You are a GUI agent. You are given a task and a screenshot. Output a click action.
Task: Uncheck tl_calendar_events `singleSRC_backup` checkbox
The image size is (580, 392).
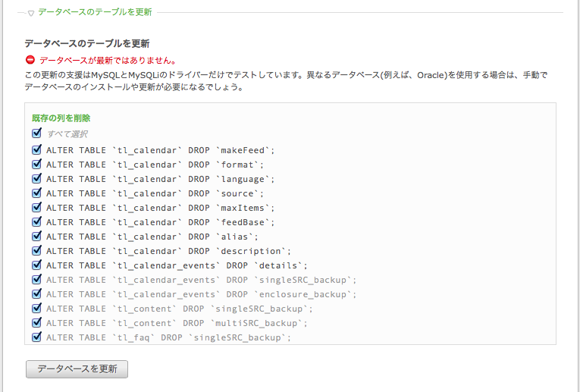click(36, 280)
